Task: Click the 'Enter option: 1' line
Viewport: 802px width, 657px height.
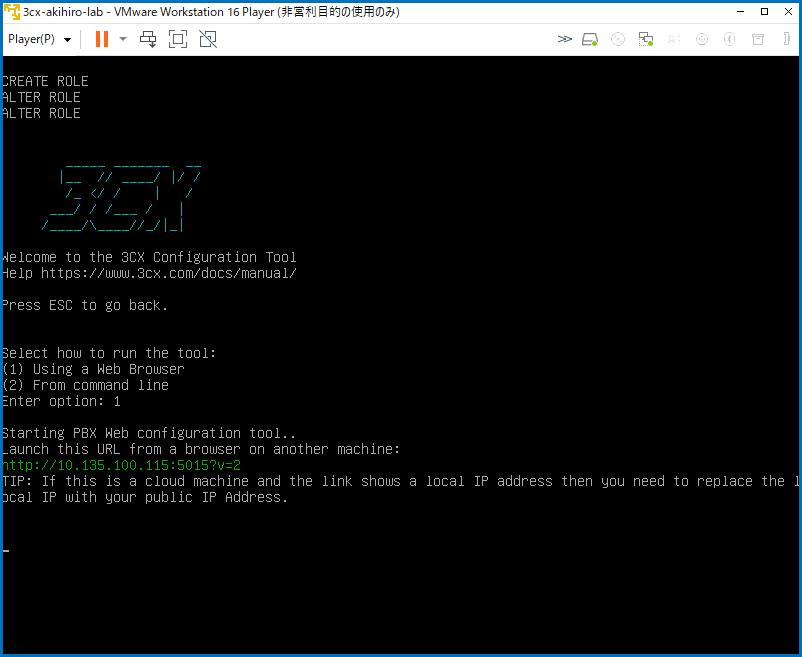Action: [x=61, y=401]
